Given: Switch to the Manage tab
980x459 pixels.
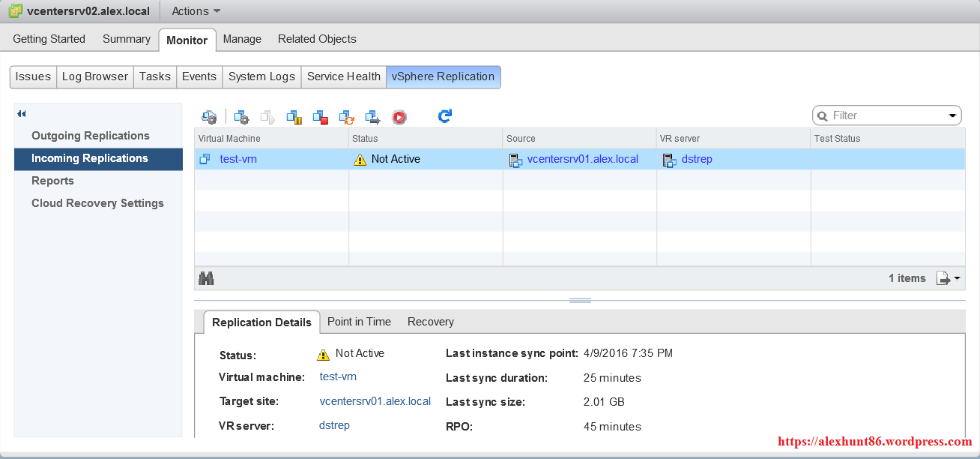Looking at the screenshot, I should (x=242, y=39).
